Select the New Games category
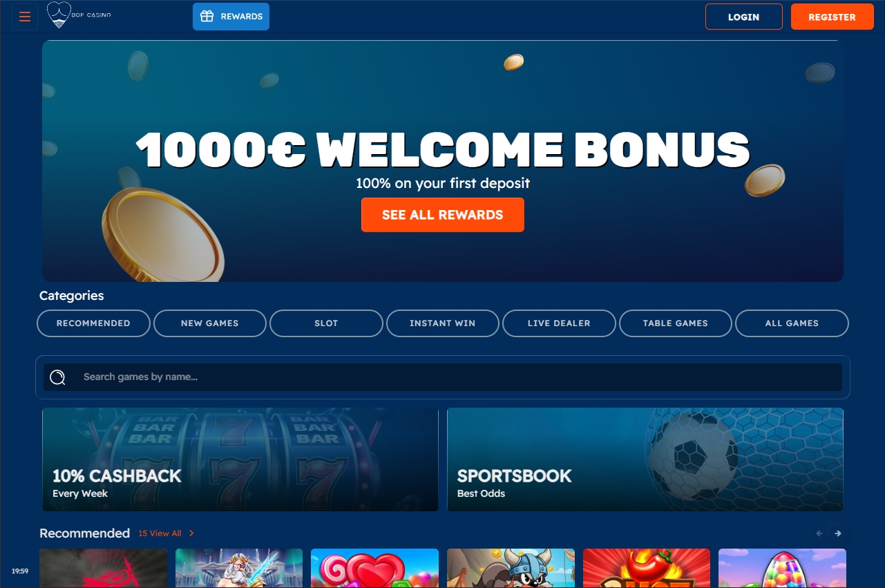The image size is (885, 588). click(210, 323)
